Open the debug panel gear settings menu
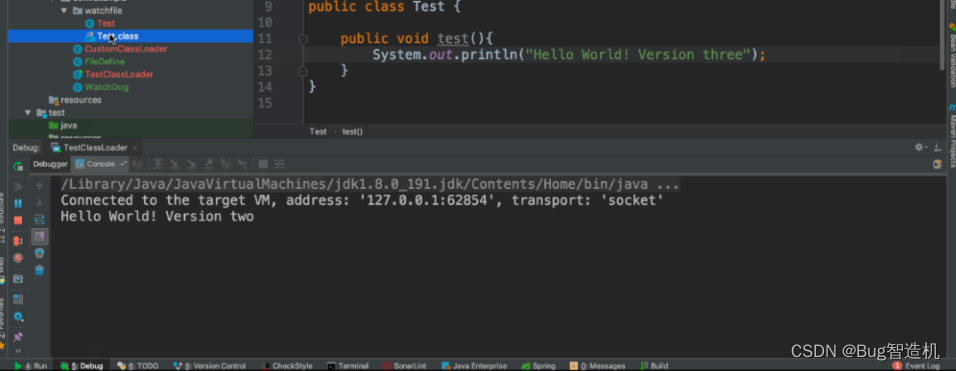 [921, 147]
